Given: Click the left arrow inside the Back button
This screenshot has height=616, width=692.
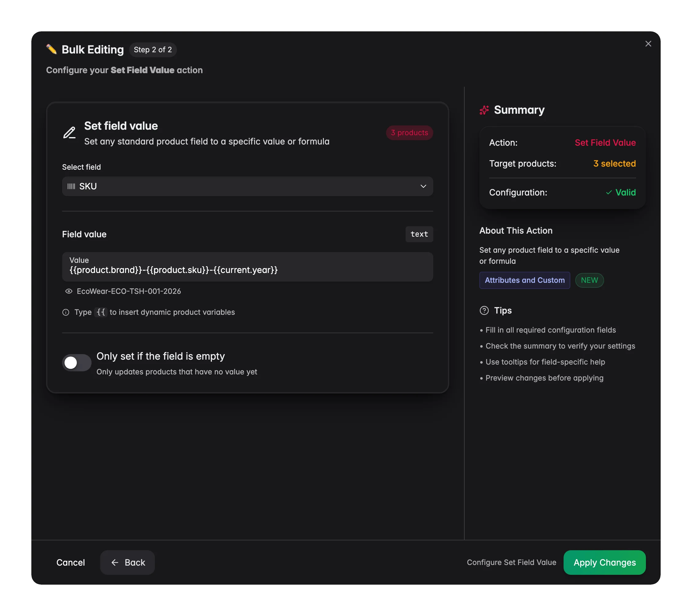Looking at the screenshot, I should (115, 563).
